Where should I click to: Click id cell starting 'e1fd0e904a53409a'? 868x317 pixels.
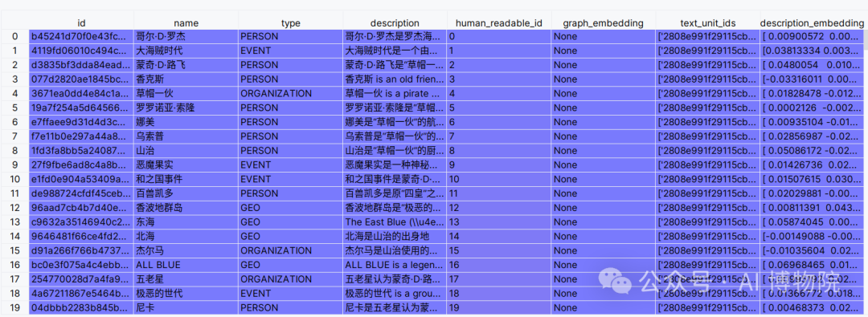(81, 179)
